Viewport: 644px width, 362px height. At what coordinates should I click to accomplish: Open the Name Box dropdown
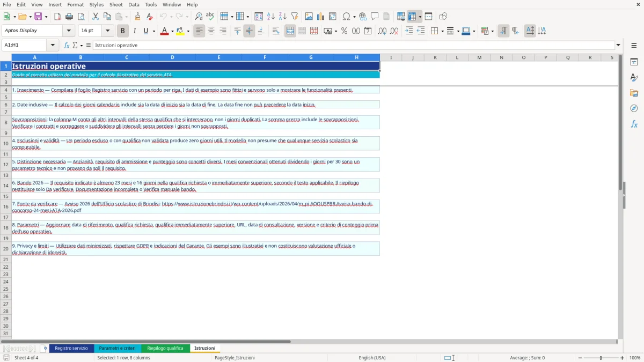coord(53,45)
